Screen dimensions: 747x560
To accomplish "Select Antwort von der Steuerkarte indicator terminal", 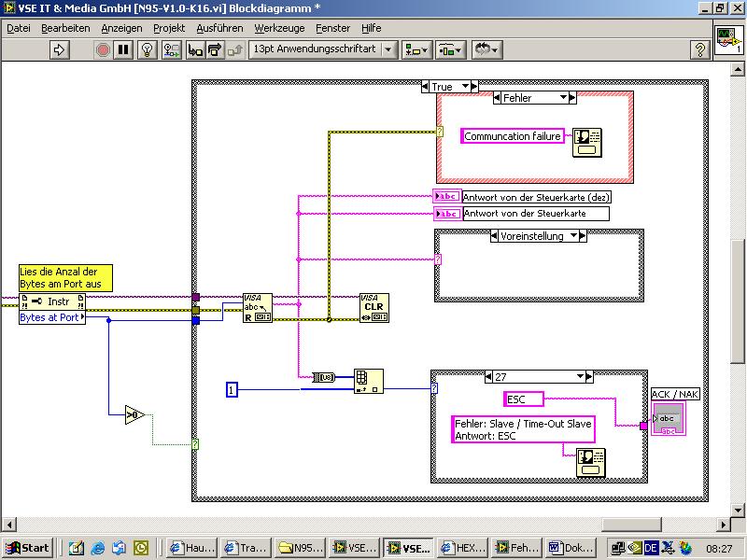I will (x=447, y=214).
